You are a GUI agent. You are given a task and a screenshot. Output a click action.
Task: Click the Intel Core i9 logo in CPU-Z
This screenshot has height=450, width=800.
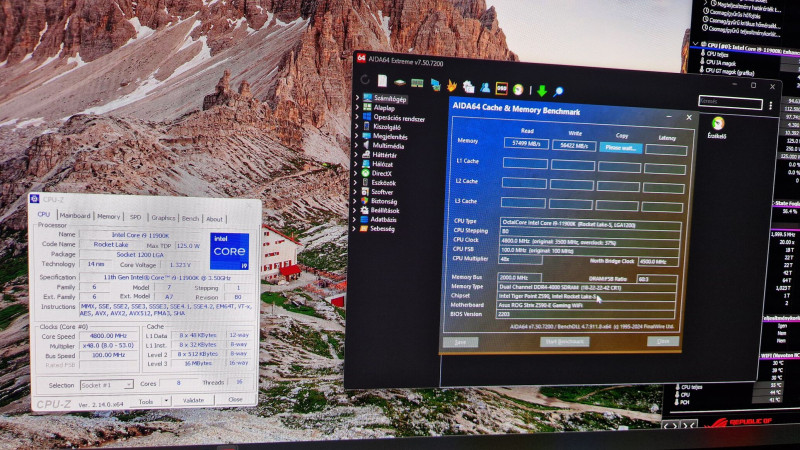[229, 252]
